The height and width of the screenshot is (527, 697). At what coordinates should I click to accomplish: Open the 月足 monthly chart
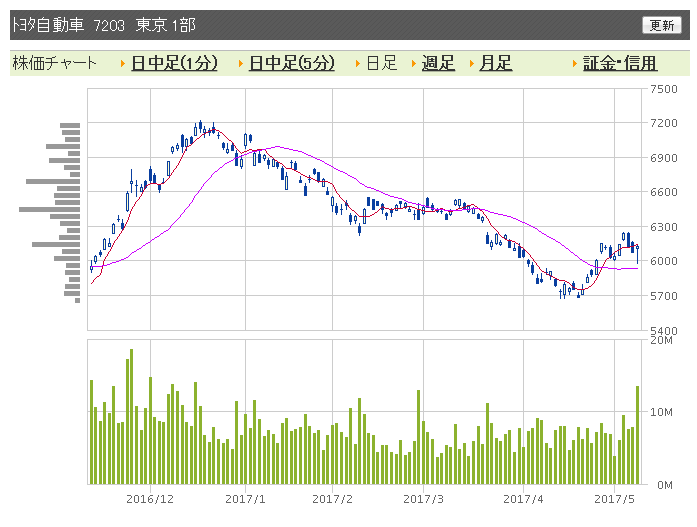pos(496,63)
